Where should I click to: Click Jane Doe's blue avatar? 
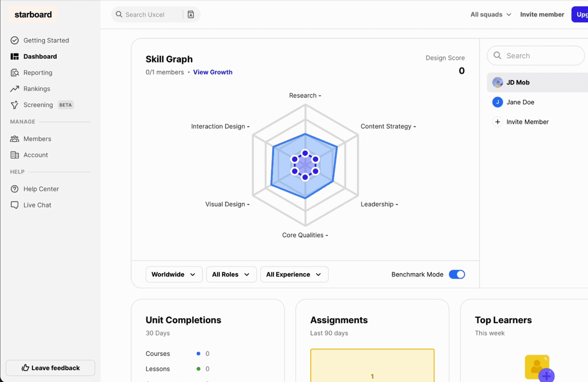tap(497, 102)
